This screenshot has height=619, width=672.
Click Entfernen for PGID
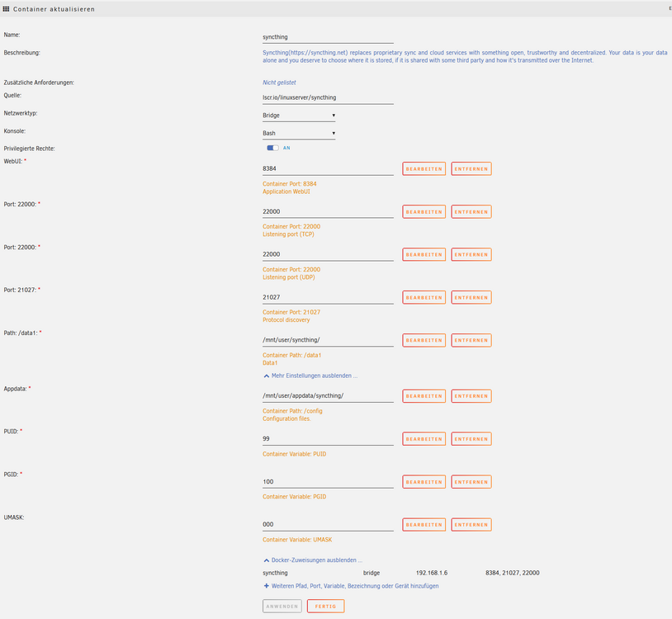[x=471, y=482]
